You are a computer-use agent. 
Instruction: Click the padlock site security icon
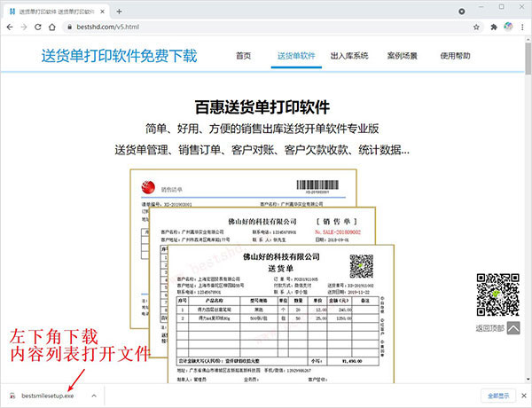pyautogui.click(x=69, y=27)
